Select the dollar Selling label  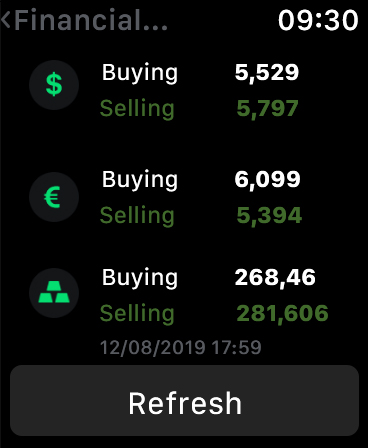[x=137, y=109]
